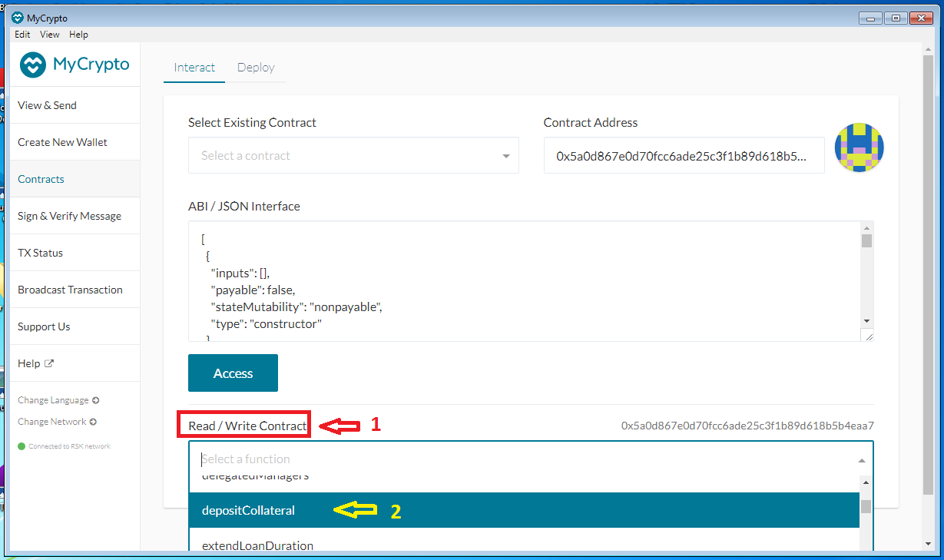Open the View menu

pyautogui.click(x=50, y=35)
